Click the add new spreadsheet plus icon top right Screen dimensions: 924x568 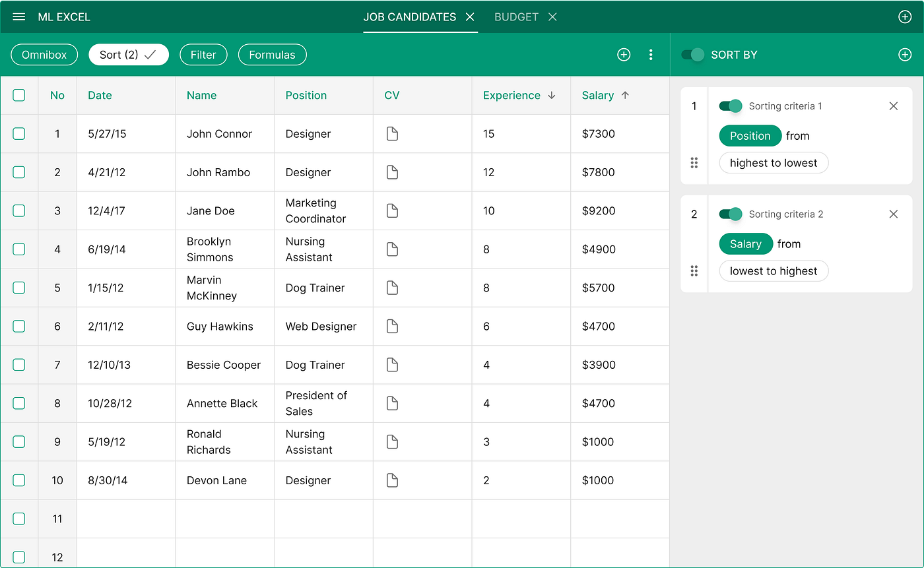905,16
